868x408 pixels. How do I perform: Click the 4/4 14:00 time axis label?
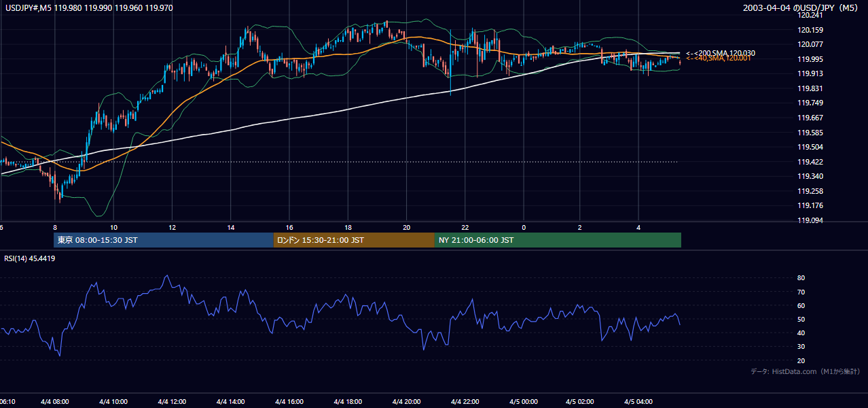coord(230,402)
